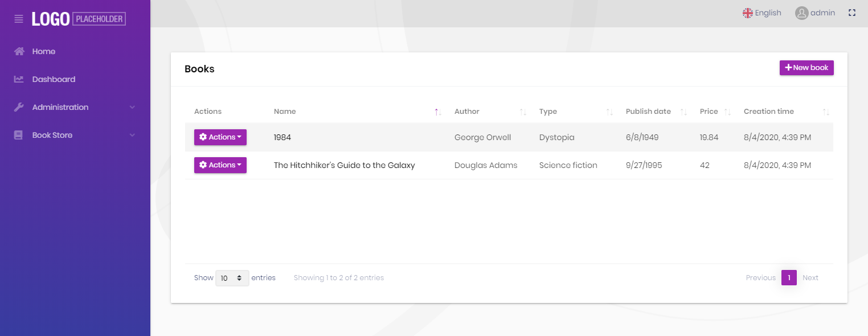Click the Books page heading
Image resolution: width=868 pixels, height=336 pixels.
(199, 69)
